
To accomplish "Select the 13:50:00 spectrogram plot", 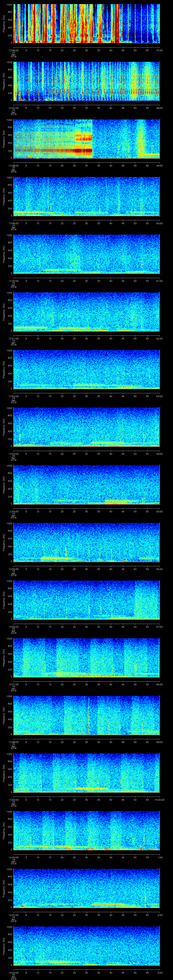I will pyautogui.click(x=86, y=254).
